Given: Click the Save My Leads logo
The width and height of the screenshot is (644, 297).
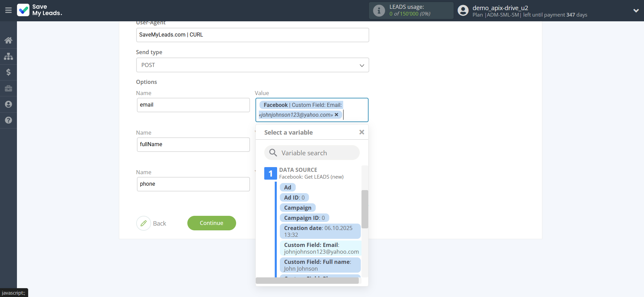Looking at the screenshot, I should click(40, 10).
